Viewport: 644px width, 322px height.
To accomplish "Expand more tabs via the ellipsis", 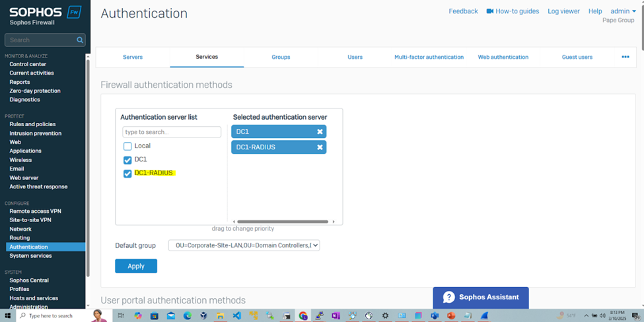I will 625,57.
